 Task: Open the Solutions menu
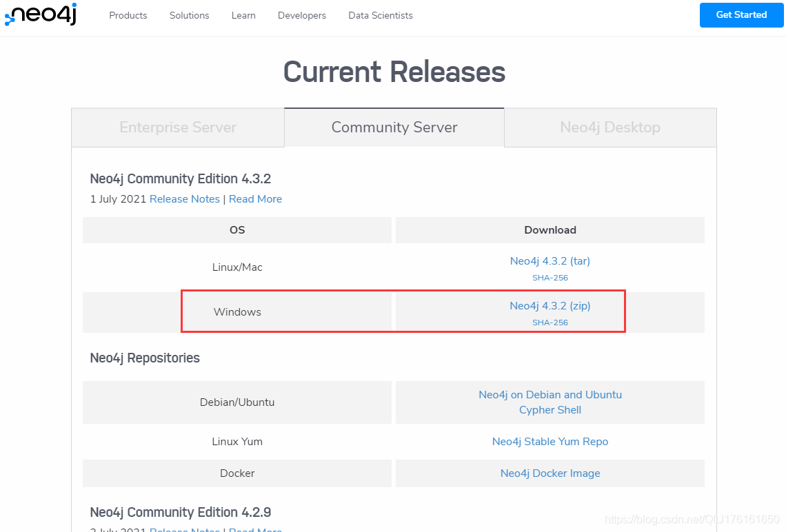[x=189, y=16]
